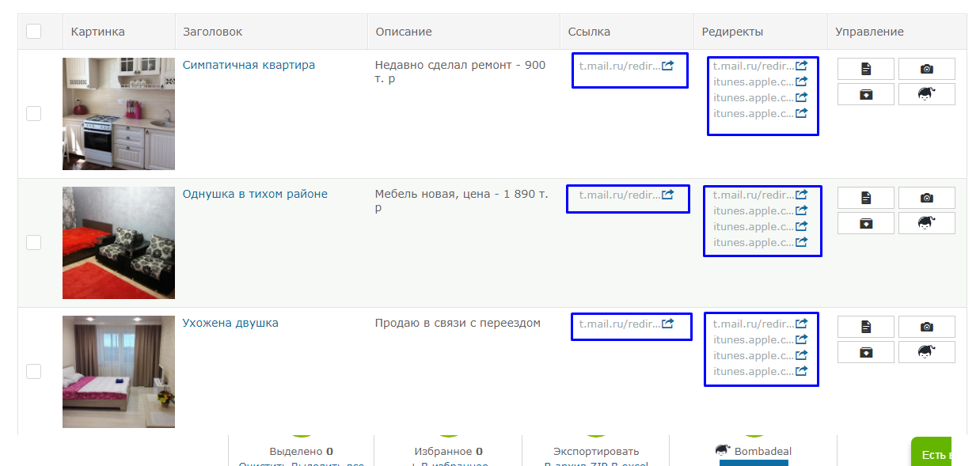The width and height of the screenshot is (980, 466).
Task: Click camera icon button in Однушка в тихом районе row
Action: pyautogui.click(x=927, y=198)
